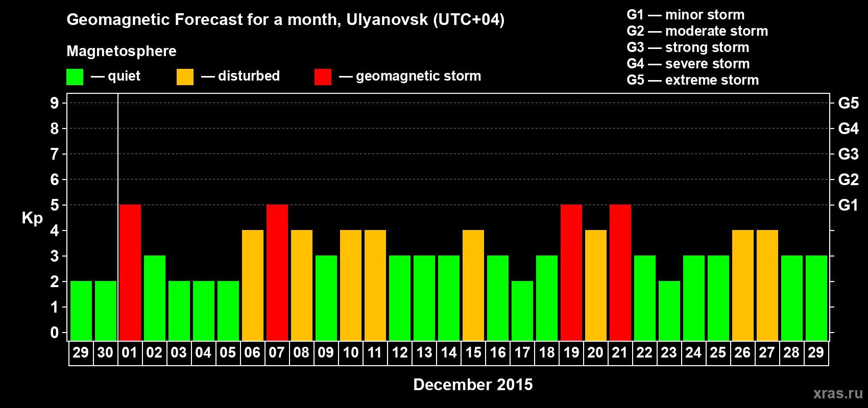Screen dimensions: 868x408
Task: Click the 'G1 — minor storm' legend line
Action: point(686,15)
